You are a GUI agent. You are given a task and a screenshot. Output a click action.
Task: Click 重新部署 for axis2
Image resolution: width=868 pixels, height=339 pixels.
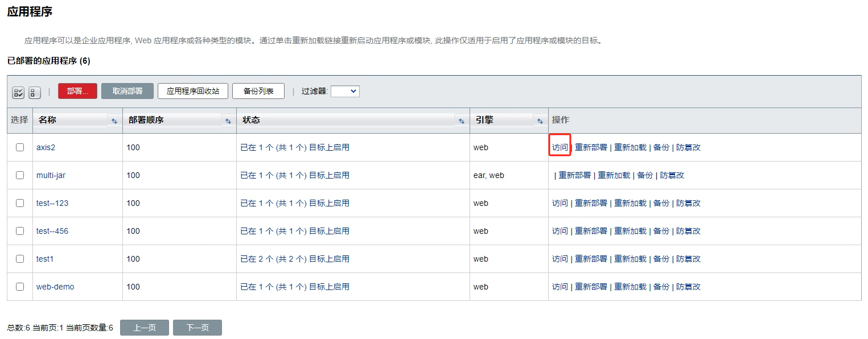[x=591, y=147]
